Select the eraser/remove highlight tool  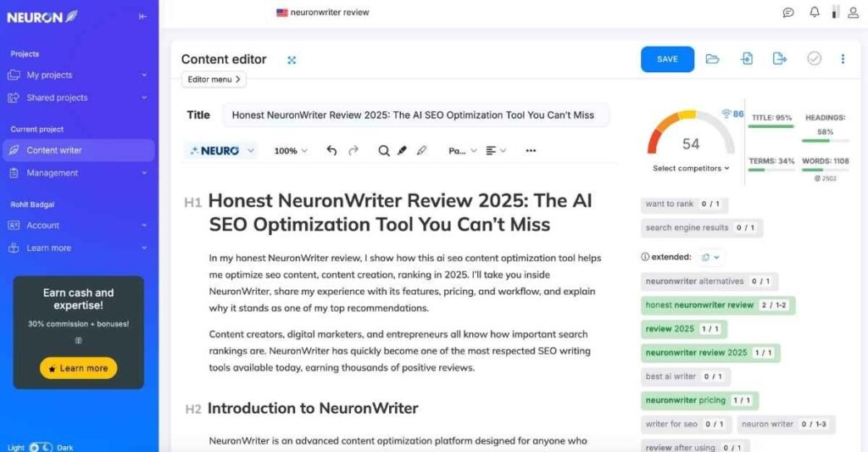pos(422,150)
